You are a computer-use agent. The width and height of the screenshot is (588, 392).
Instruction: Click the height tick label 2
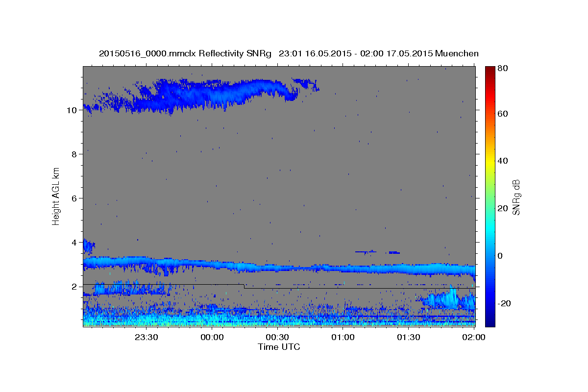[75, 287]
